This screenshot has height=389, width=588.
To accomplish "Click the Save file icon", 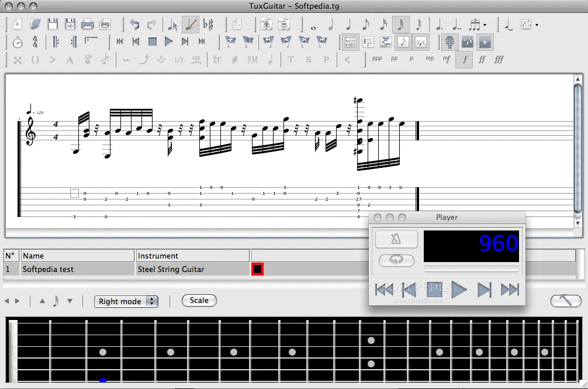I will pos(53,25).
